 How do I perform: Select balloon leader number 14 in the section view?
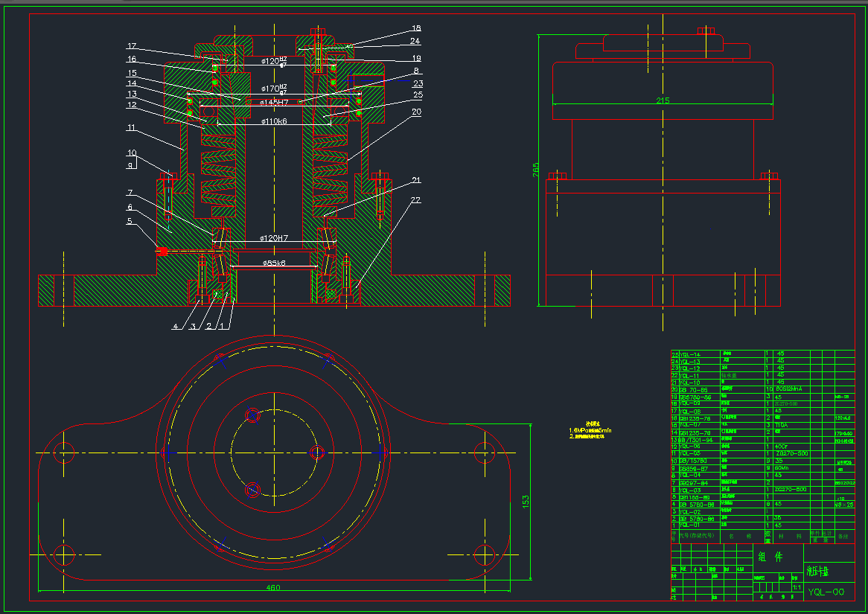pos(131,83)
